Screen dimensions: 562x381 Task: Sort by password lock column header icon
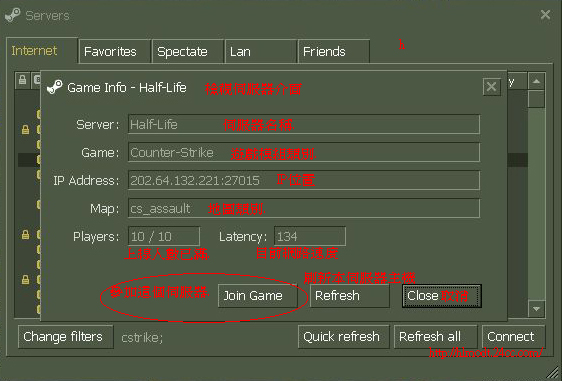pyautogui.click(x=22, y=80)
